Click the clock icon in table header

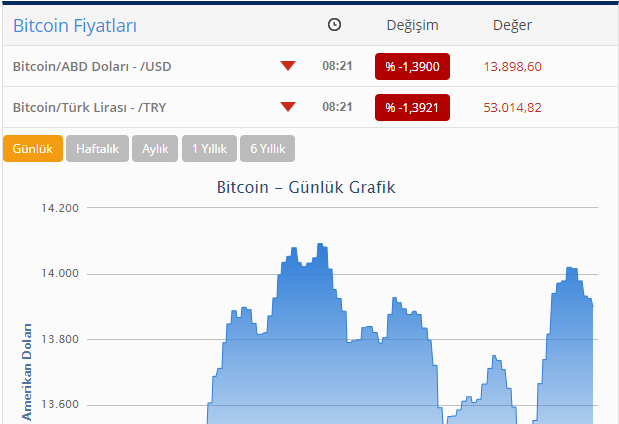[334, 25]
